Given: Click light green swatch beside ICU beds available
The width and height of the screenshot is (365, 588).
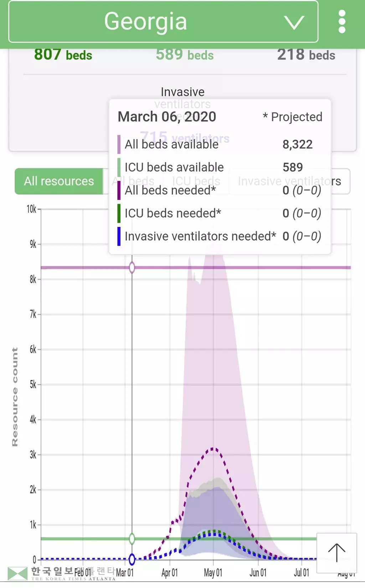Looking at the screenshot, I should [x=119, y=167].
